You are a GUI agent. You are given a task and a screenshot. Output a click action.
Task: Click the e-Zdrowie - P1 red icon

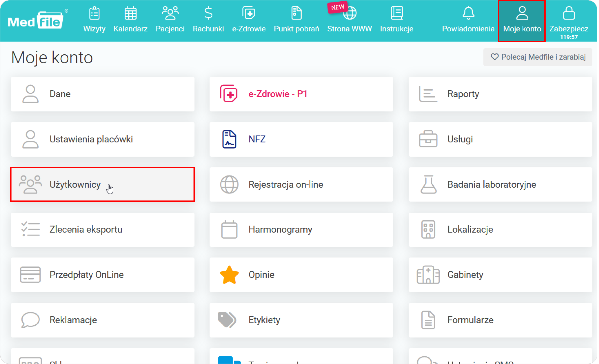(x=229, y=94)
